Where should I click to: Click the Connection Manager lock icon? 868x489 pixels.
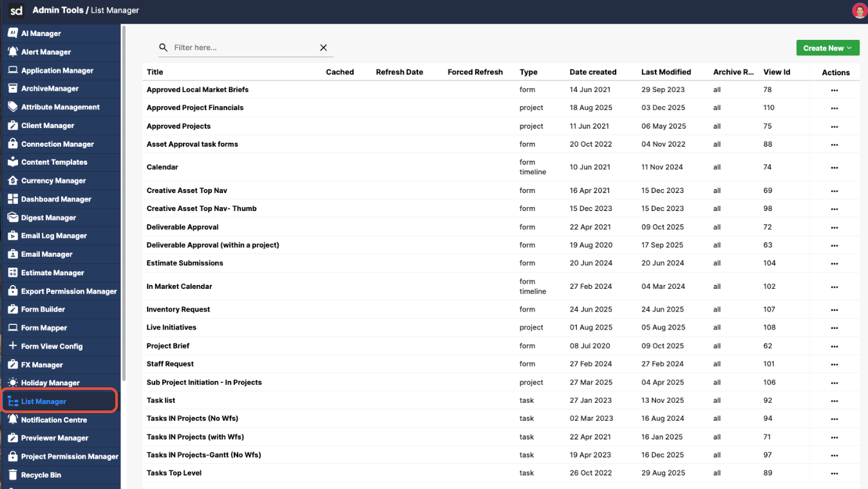point(13,143)
